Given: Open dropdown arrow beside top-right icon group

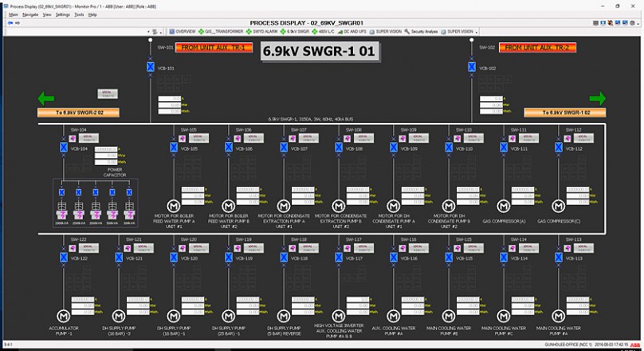Looking at the screenshot, I should 638,23.
